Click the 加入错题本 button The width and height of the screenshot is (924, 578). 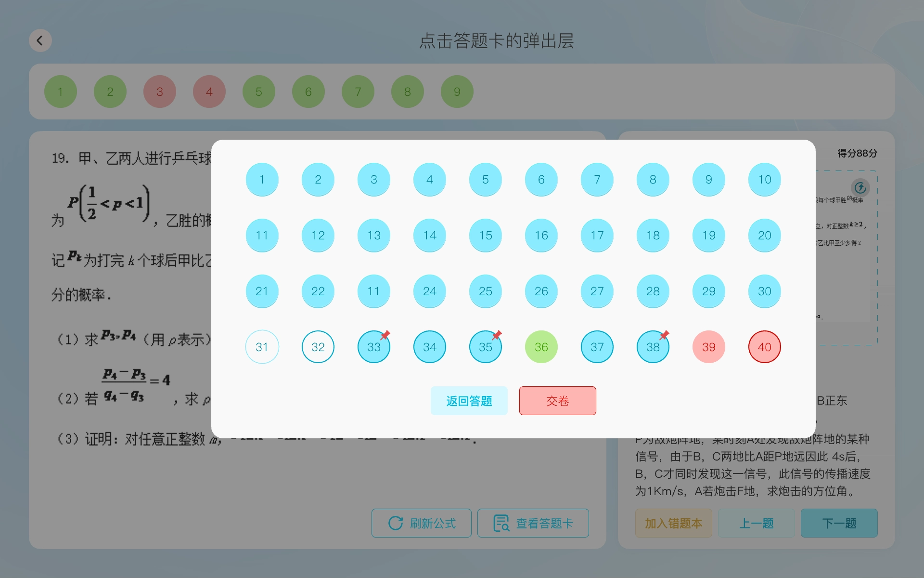[x=673, y=523]
